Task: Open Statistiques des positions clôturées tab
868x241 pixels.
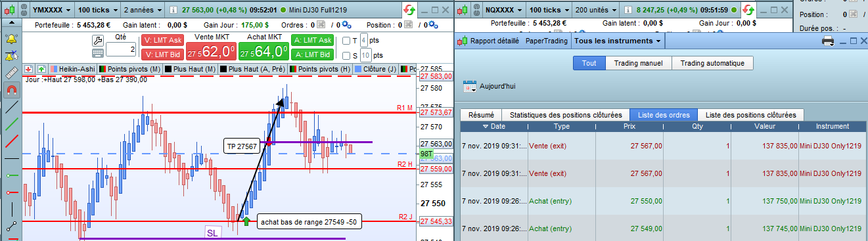Action: coord(566,115)
